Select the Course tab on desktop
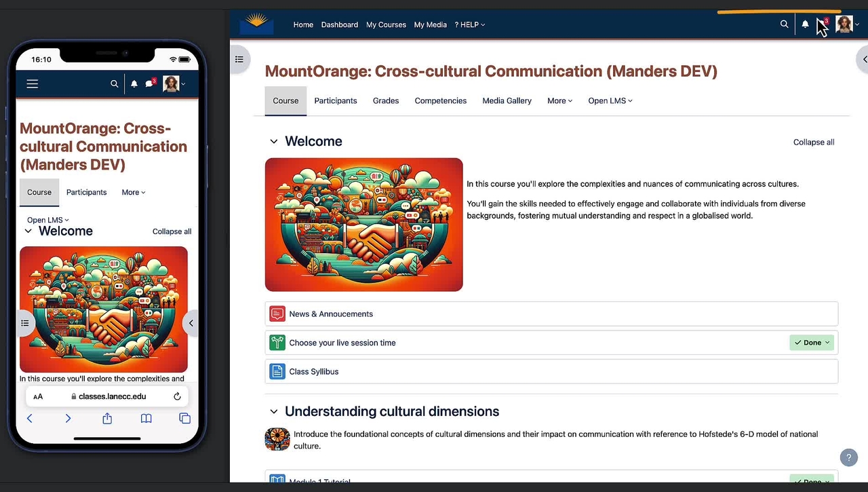 click(285, 100)
